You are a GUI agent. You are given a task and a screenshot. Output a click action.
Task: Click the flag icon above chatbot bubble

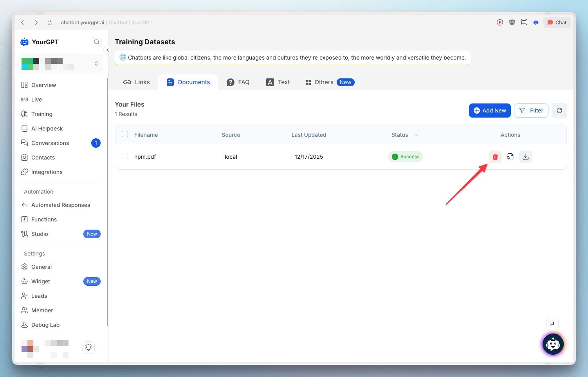tap(552, 324)
